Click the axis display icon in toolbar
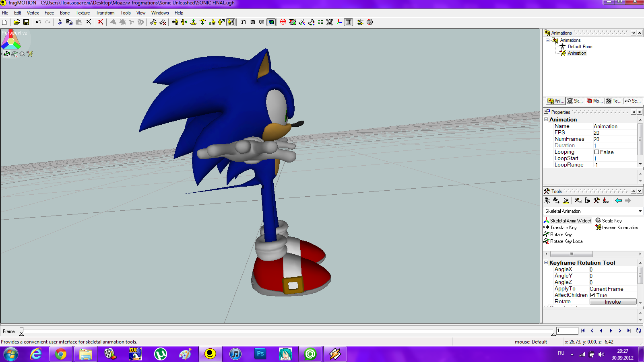Image resolution: width=644 pixels, height=362 pixels. pyautogui.click(x=339, y=22)
